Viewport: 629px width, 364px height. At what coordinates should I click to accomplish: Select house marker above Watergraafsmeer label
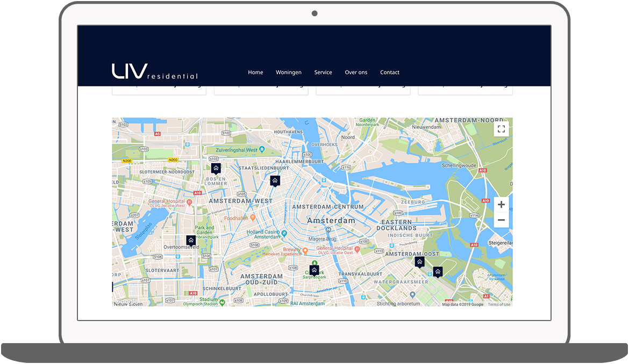[438, 272]
